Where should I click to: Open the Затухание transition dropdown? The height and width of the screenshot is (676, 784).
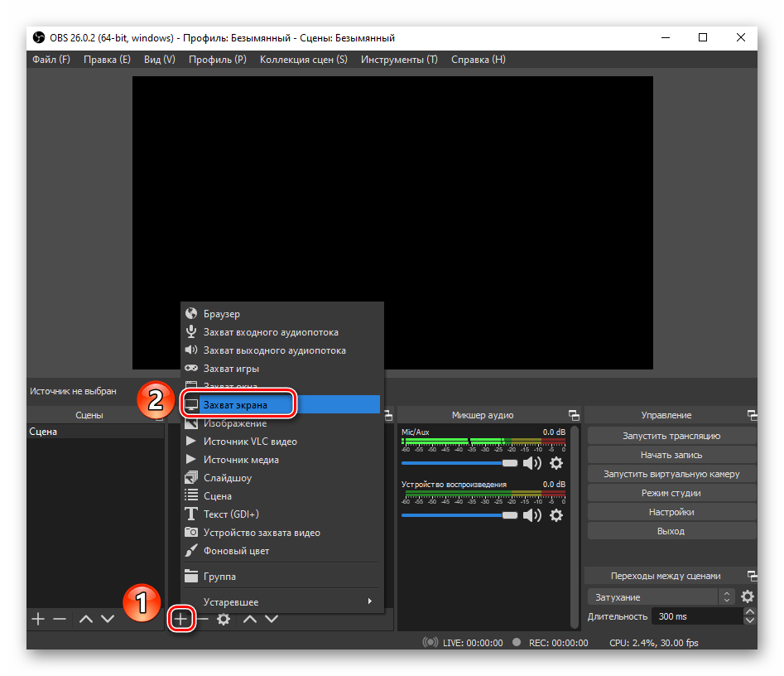[661, 597]
